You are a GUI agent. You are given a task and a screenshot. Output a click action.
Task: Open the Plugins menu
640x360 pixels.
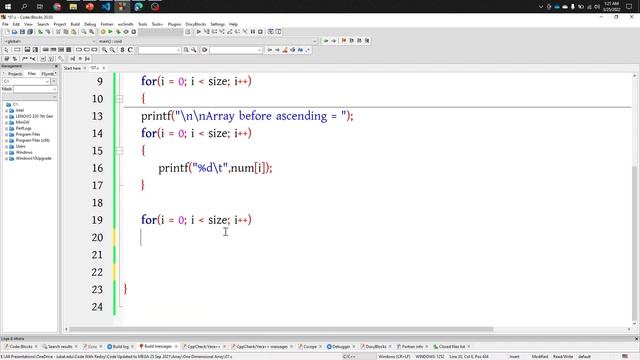[174, 24]
